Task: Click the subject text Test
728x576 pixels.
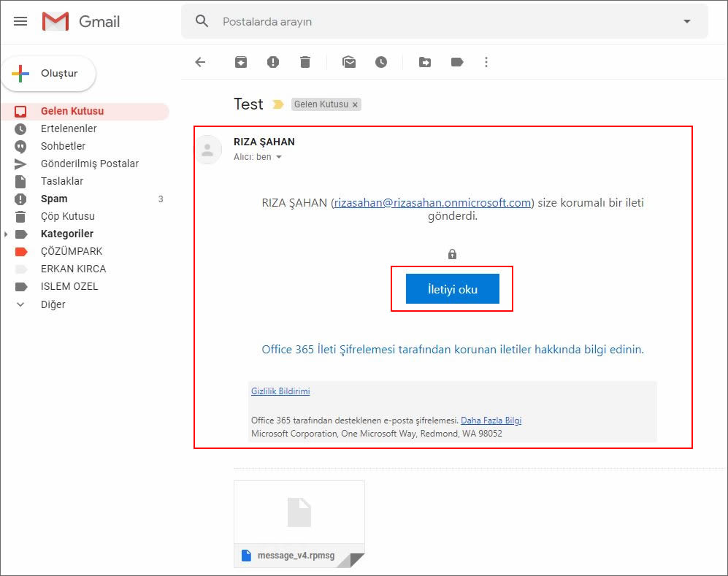Action: click(x=248, y=104)
